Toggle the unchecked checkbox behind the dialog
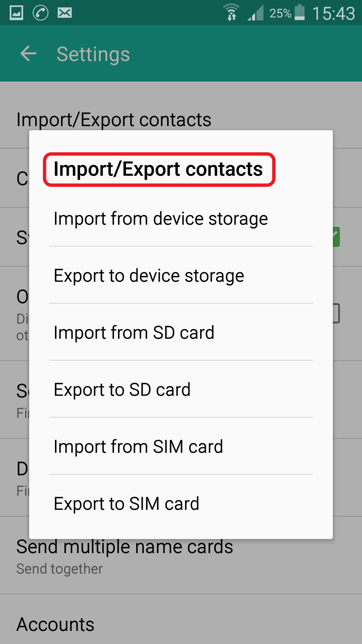Image resolution: width=362 pixels, height=644 pixels. (x=337, y=313)
